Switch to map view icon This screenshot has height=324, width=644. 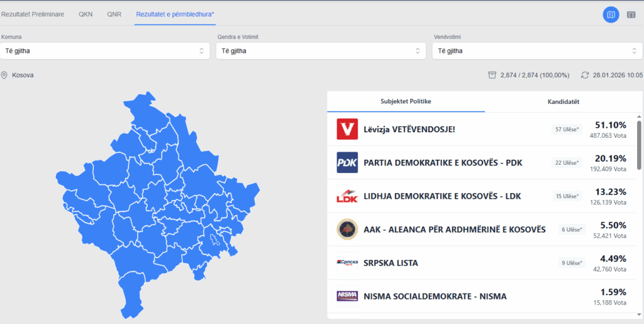pos(611,14)
